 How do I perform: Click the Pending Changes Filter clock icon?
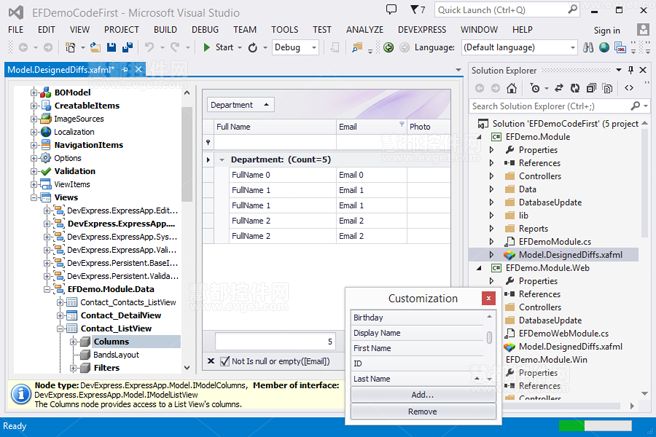[x=535, y=88]
